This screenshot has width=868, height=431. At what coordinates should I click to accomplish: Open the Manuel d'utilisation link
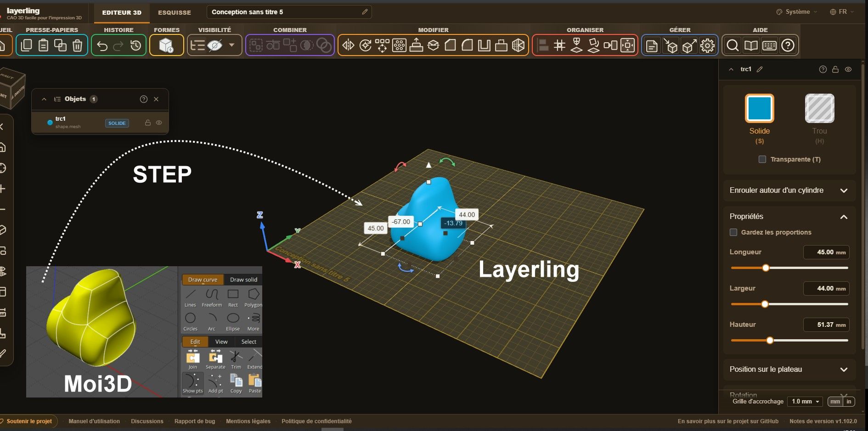(94, 421)
